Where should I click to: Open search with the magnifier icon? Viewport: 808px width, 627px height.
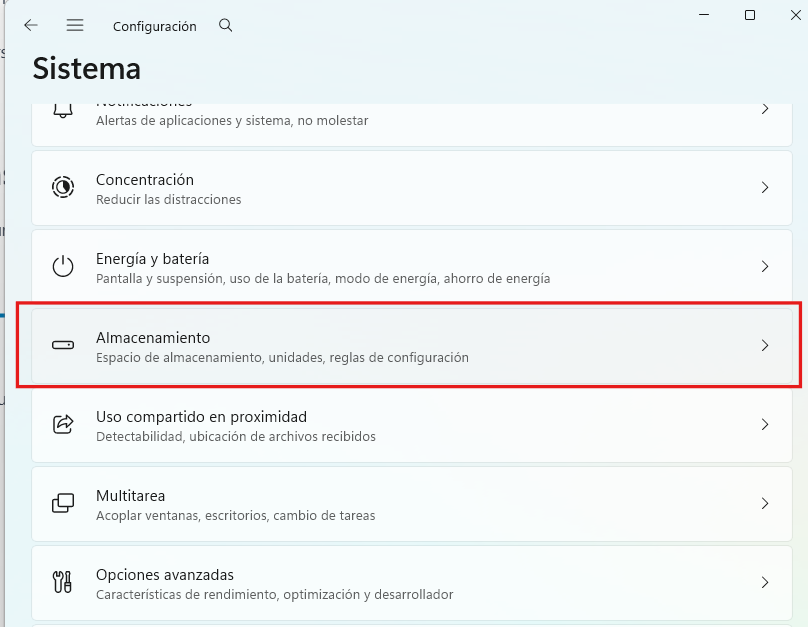225,25
